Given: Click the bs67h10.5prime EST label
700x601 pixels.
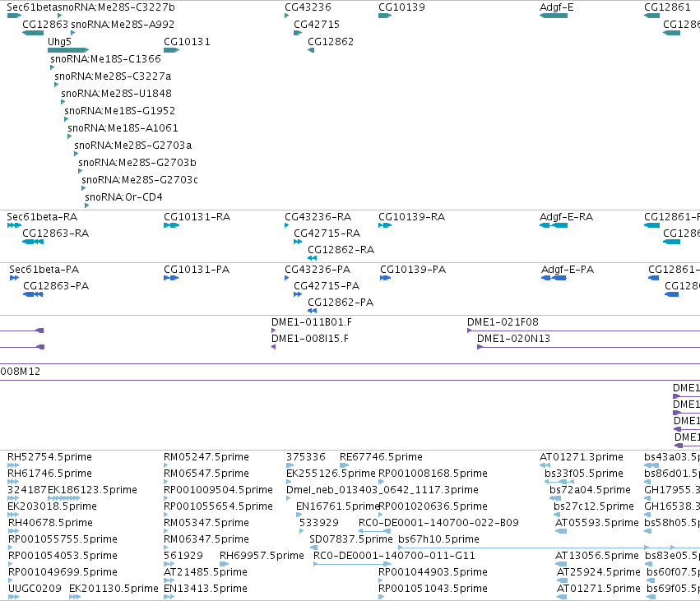Looking at the screenshot, I should click(438, 539).
